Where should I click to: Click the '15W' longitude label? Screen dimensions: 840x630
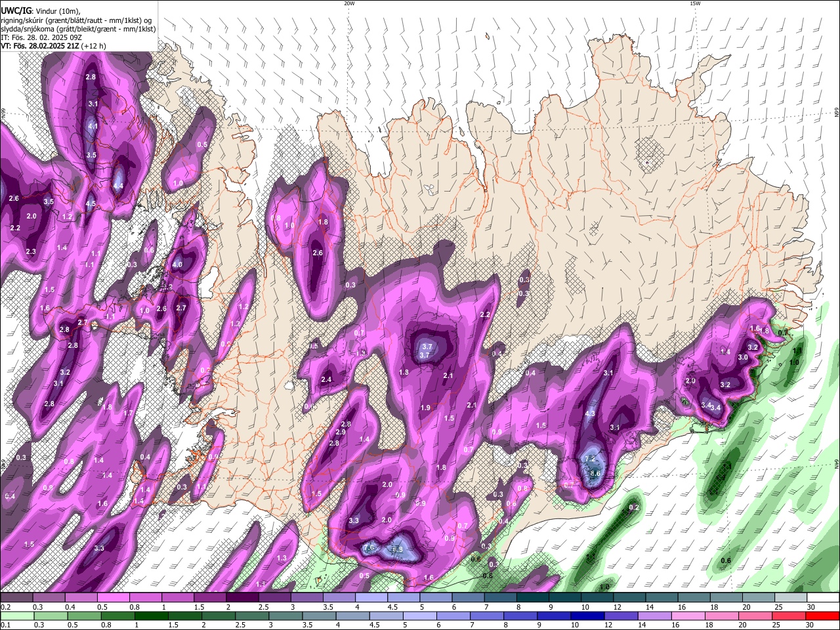click(x=695, y=3)
